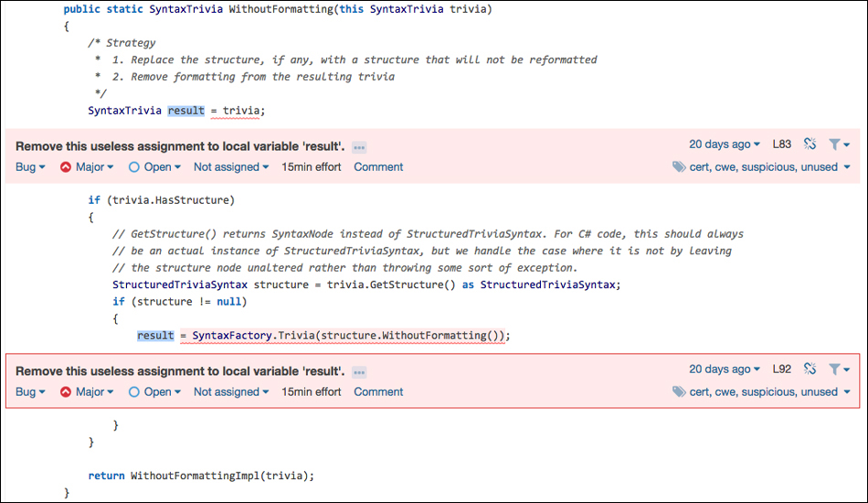Click highlighted 'result' variable in the SyntaxTrivia declaration
The width and height of the screenshot is (868, 503).
click(186, 111)
